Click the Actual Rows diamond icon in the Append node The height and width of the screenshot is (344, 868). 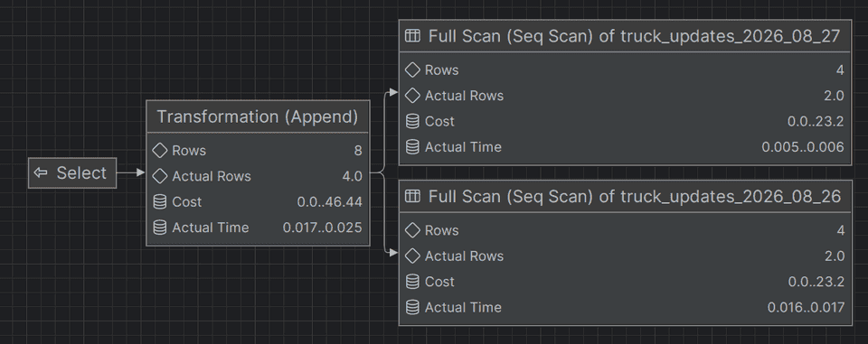pyautogui.click(x=159, y=176)
